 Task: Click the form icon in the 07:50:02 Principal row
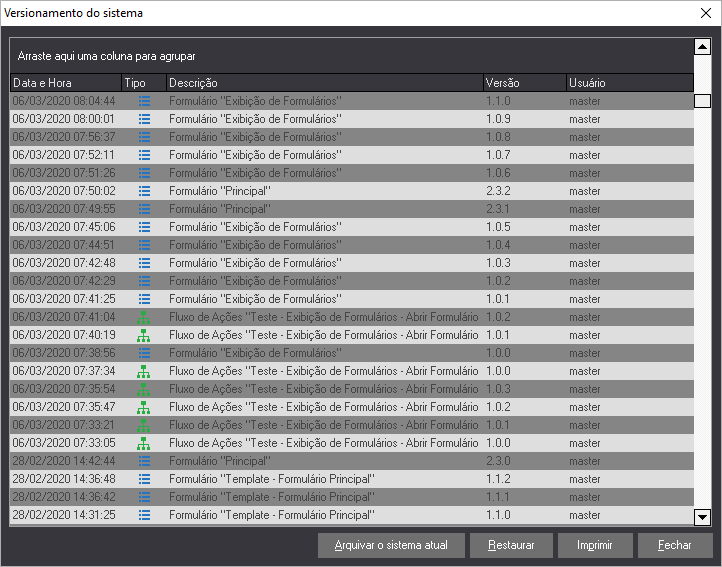[144, 191]
